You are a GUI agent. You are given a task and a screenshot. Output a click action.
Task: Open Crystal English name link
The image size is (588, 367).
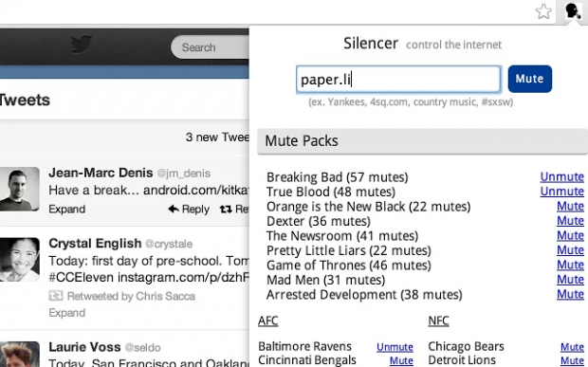click(x=95, y=244)
